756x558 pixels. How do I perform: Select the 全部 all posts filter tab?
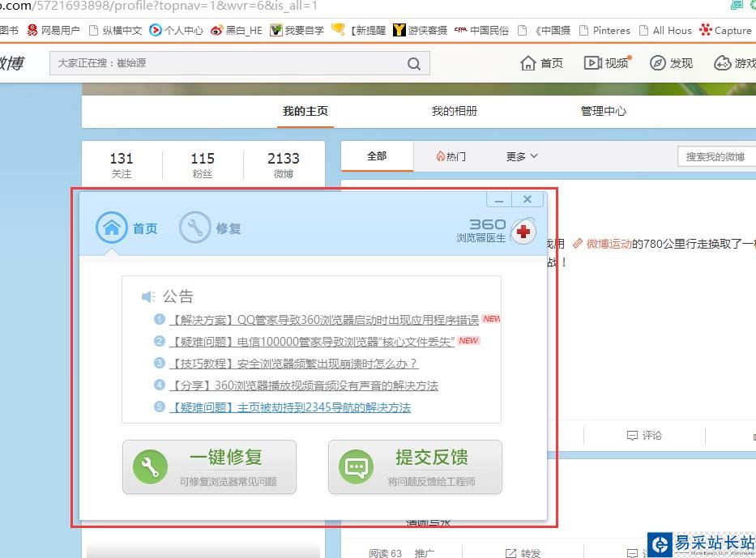(377, 156)
